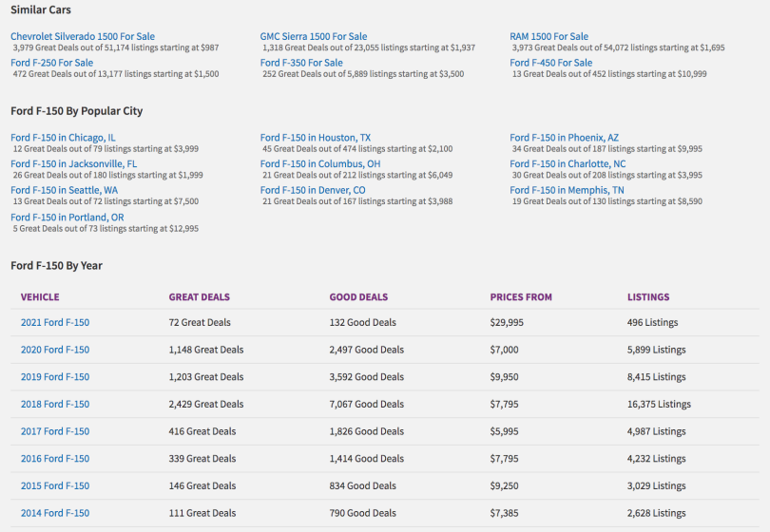Select the 2018 Ford F-150 link
This screenshot has width=770, height=532.
(55, 405)
